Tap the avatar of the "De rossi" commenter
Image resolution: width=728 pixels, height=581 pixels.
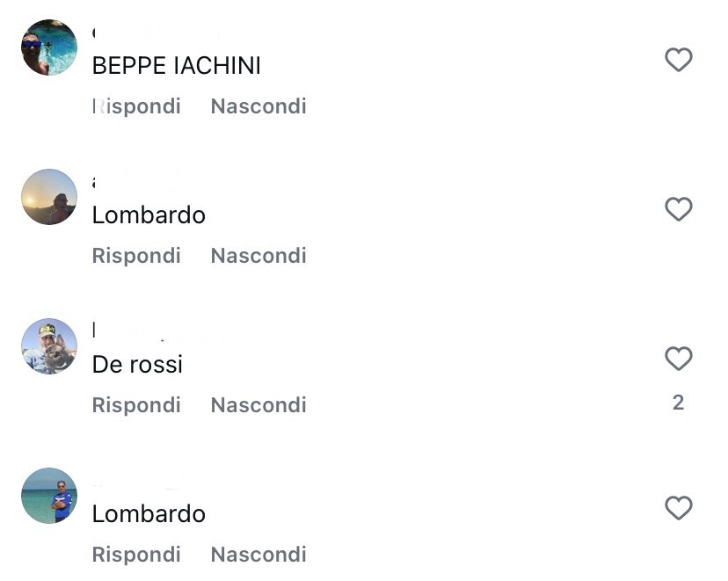49,346
